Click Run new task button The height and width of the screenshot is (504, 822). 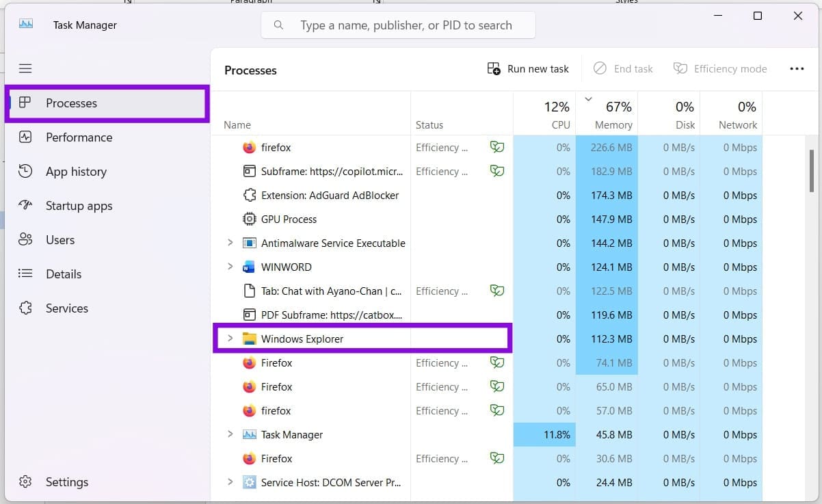pyautogui.click(x=528, y=68)
